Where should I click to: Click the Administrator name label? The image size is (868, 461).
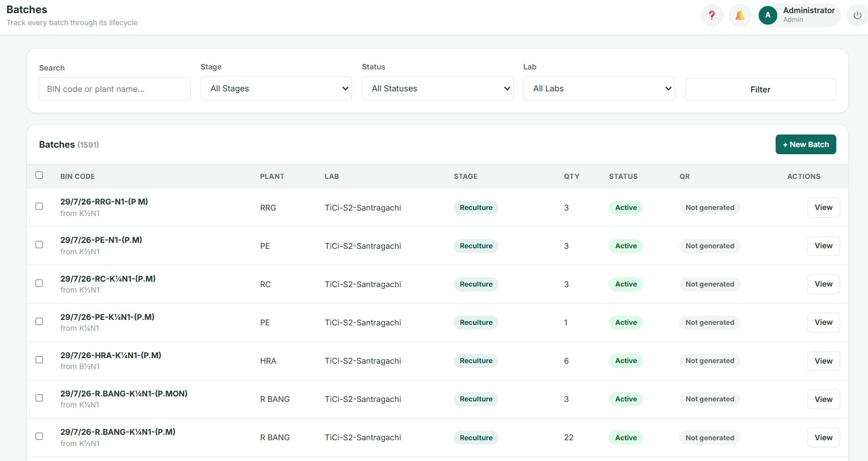[x=808, y=10]
